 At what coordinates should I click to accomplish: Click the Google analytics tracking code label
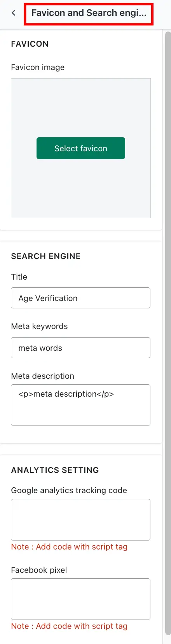pyautogui.click(x=69, y=490)
